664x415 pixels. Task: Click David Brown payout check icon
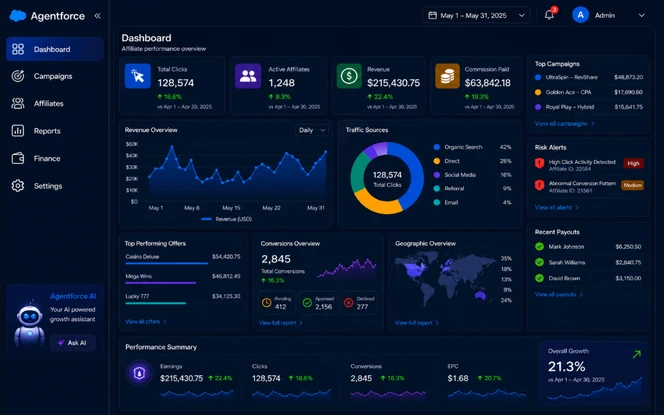pyautogui.click(x=539, y=278)
